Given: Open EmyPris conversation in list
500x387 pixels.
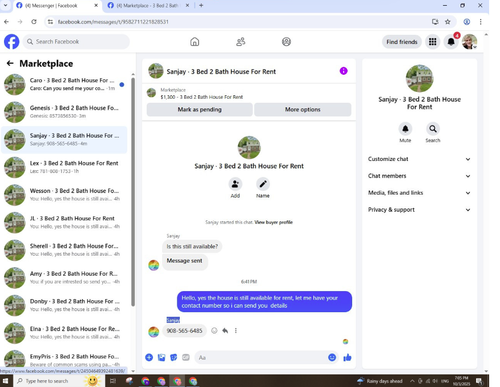Looking at the screenshot, I should [64, 359].
